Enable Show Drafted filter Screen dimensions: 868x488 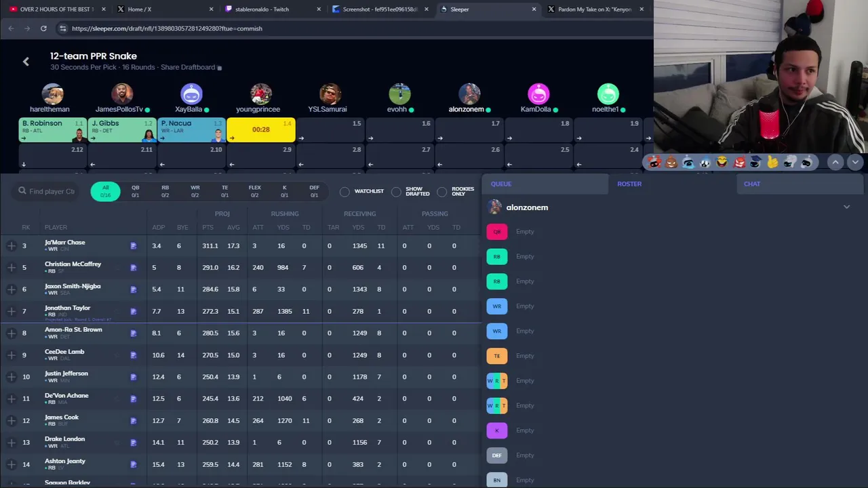[396, 192]
